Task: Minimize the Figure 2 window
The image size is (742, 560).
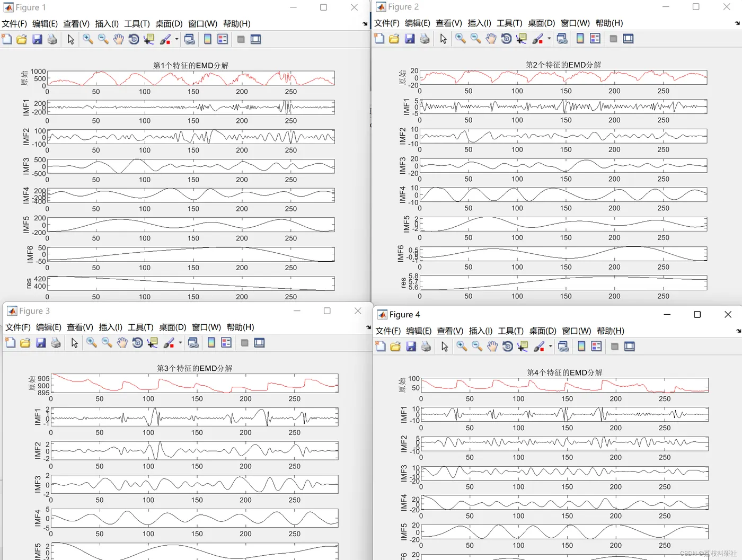Action: (x=666, y=7)
